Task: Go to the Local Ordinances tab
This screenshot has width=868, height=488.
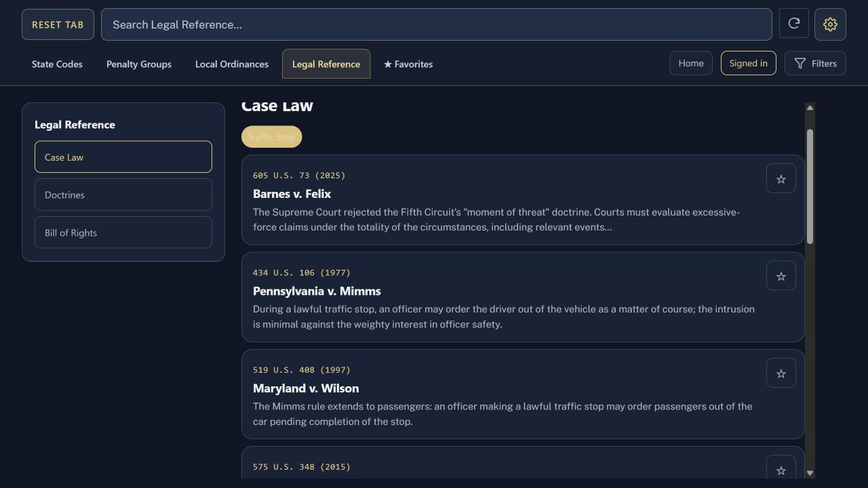Action: click(232, 64)
